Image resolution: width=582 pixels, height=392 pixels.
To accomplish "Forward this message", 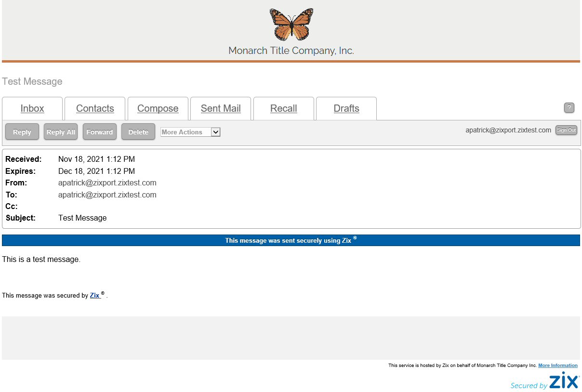I will (x=100, y=132).
